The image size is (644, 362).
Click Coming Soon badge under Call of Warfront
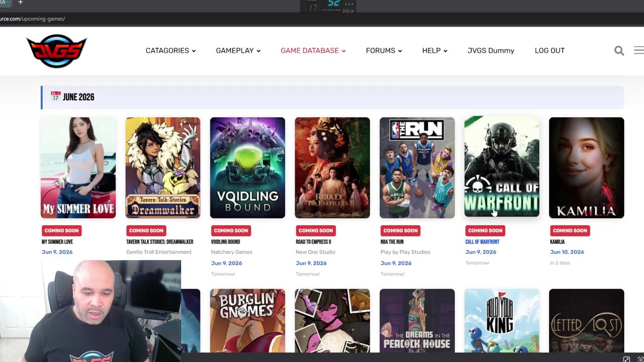click(485, 230)
